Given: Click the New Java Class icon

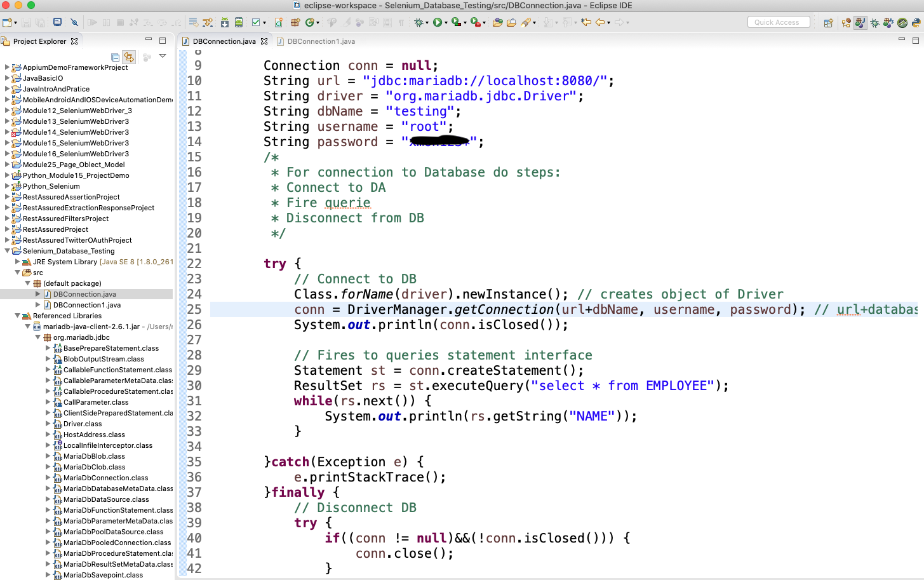Looking at the screenshot, I should (x=310, y=22).
